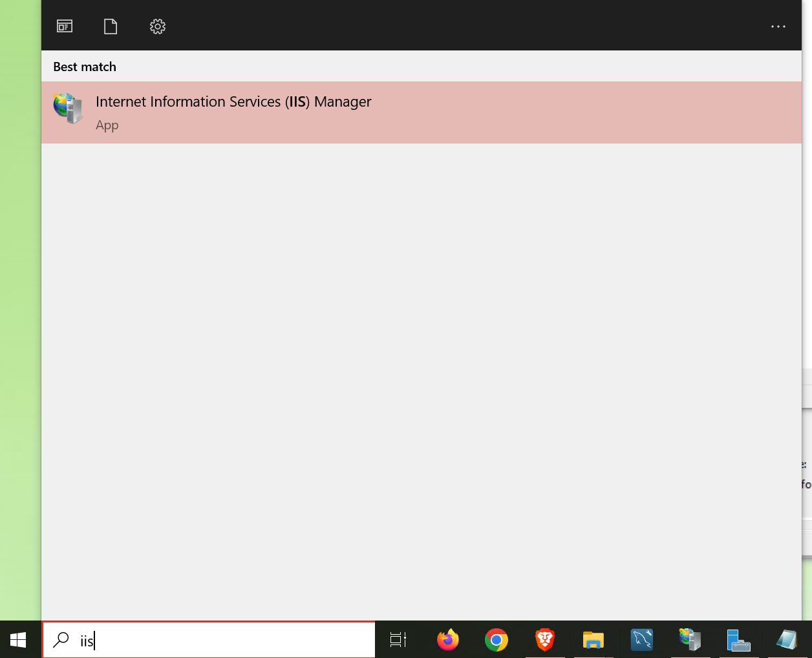Filter search results by Settings

tap(156, 26)
